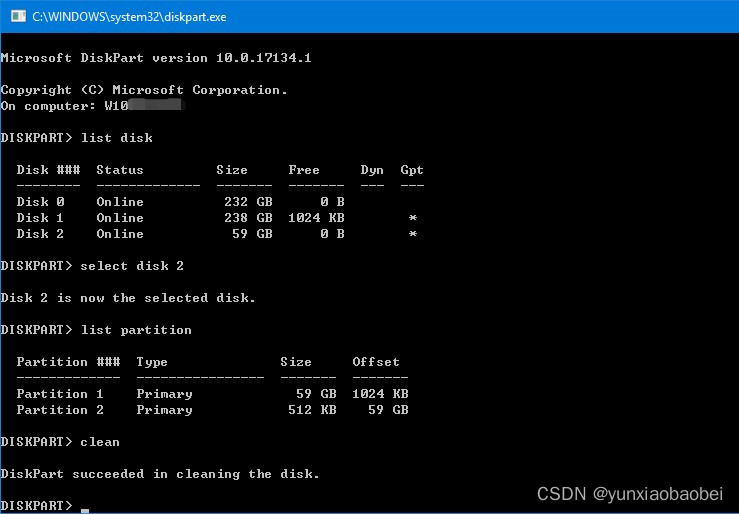Click the blinking cursor at last DISKPART> prompt
The width and height of the screenshot is (739, 514).
pyautogui.click(x=85, y=510)
